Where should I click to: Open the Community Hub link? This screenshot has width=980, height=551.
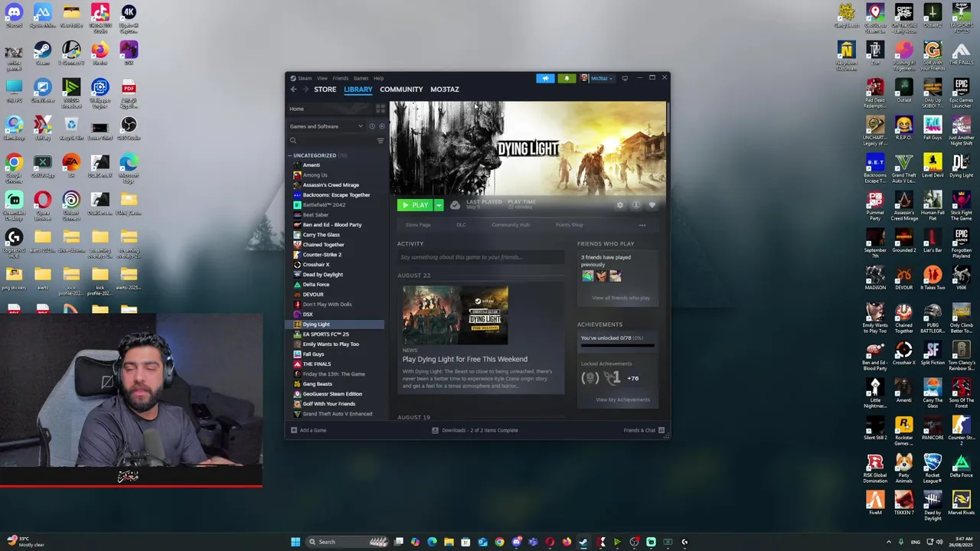511,225
